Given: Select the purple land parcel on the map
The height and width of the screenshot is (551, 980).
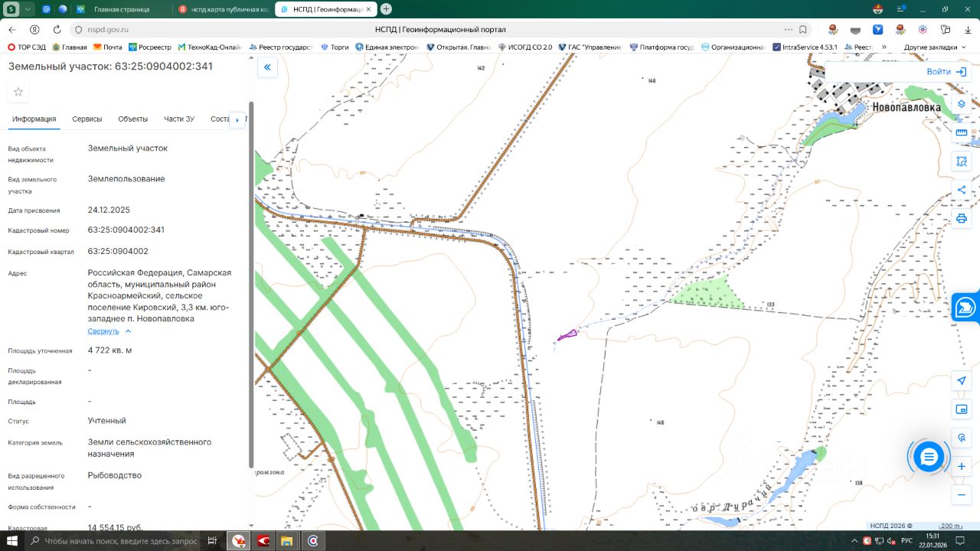Looking at the screenshot, I should (567, 335).
